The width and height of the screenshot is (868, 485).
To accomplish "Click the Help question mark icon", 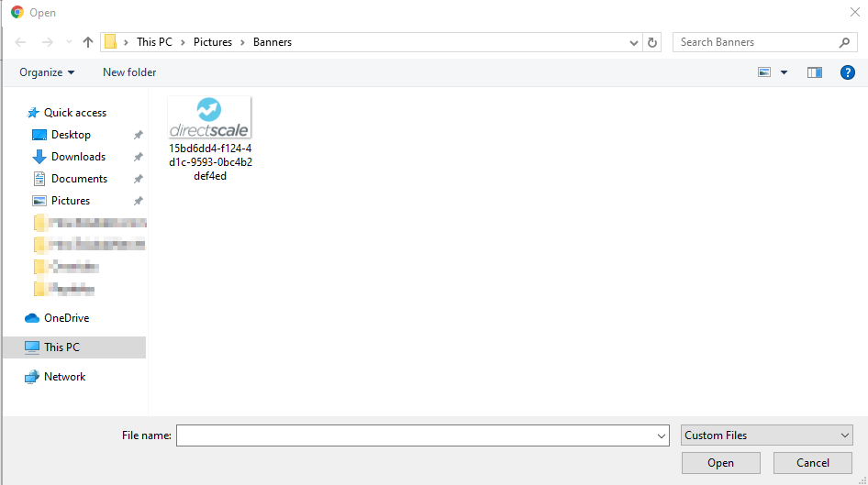I will [848, 72].
